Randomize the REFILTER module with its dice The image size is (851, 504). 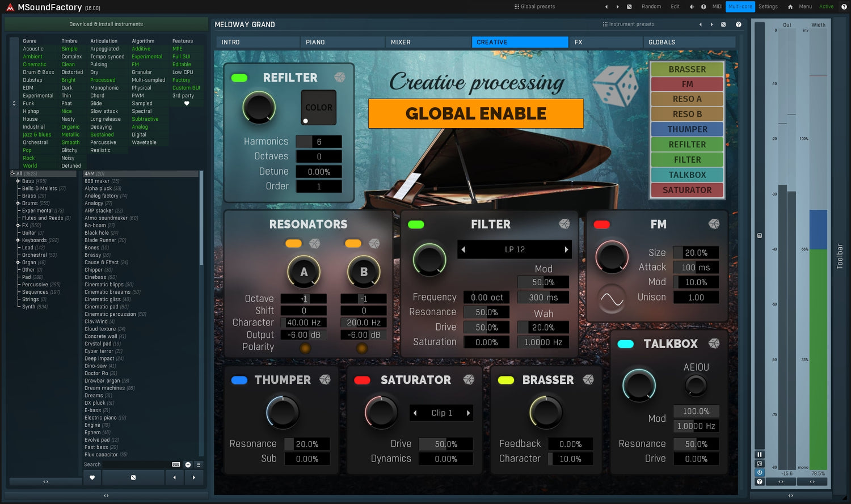[339, 78]
